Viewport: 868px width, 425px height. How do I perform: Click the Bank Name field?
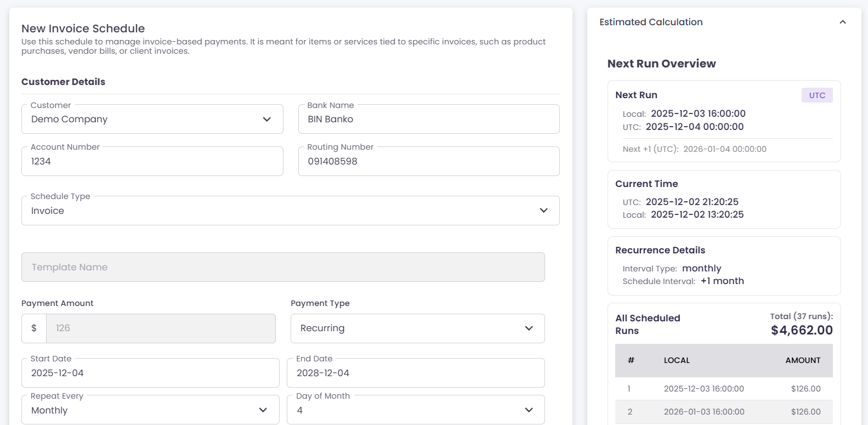point(428,120)
